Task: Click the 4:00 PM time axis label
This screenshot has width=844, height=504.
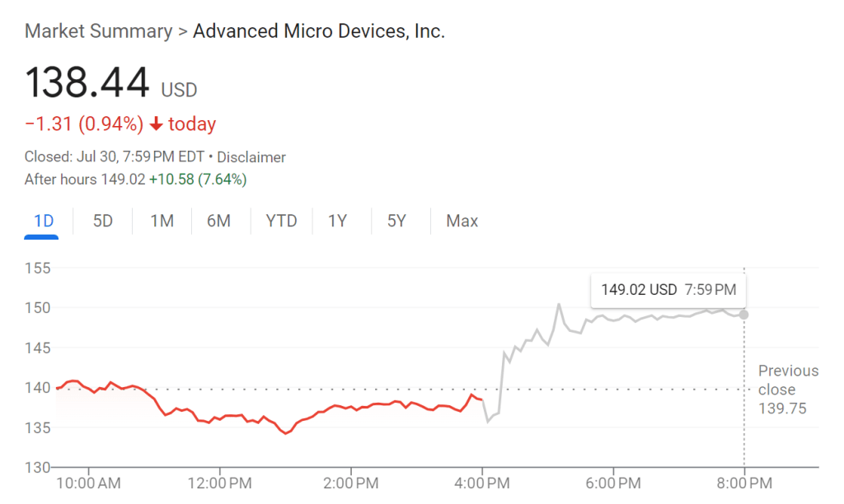Action: coord(481,481)
